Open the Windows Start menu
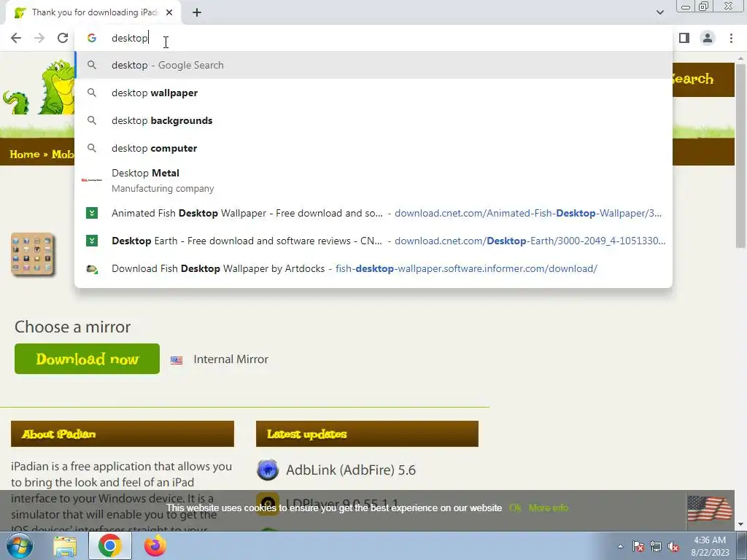This screenshot has width=747, height=560. pyautogui.click(x=19, y=545)
